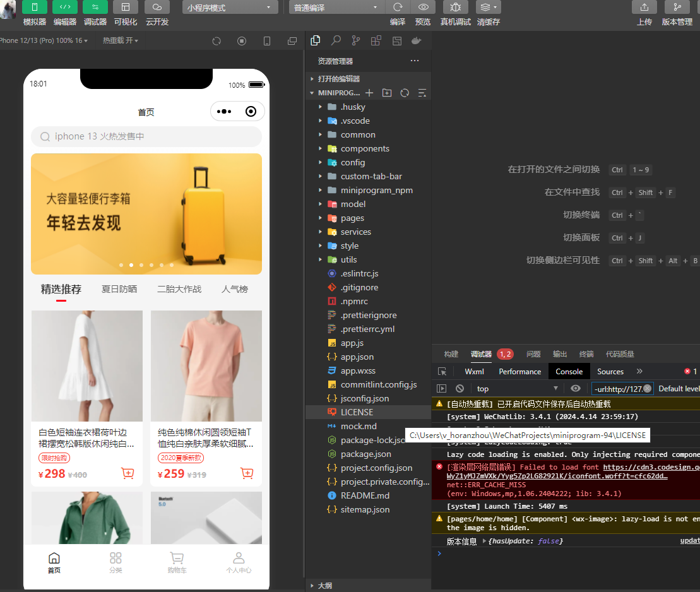Click the upload (上传) icon
Screen dimensions: 700x592
tap(644, 7)
